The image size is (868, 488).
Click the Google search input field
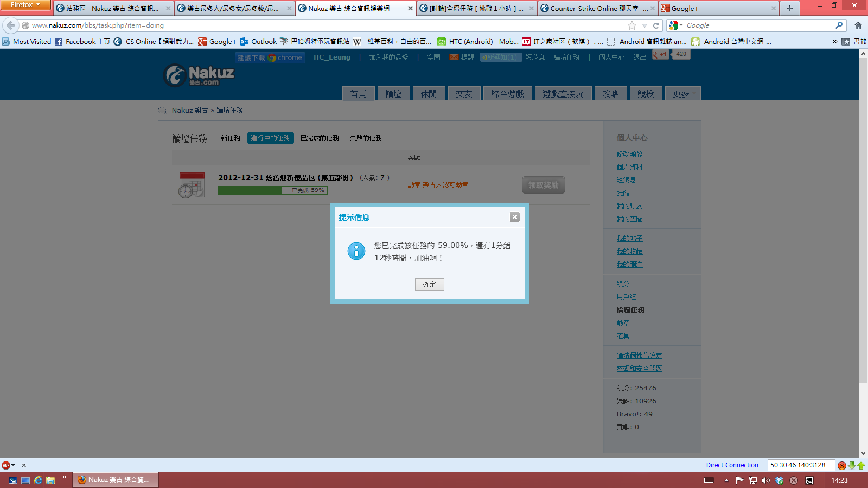click(759, 25)
